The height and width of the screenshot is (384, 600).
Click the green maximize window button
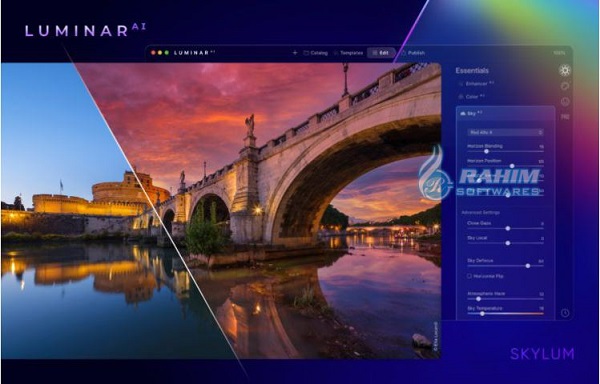click(166, 53)
